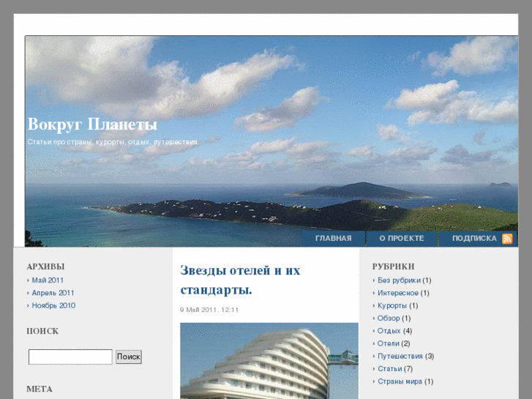Focus the search text field

[70, 357]
